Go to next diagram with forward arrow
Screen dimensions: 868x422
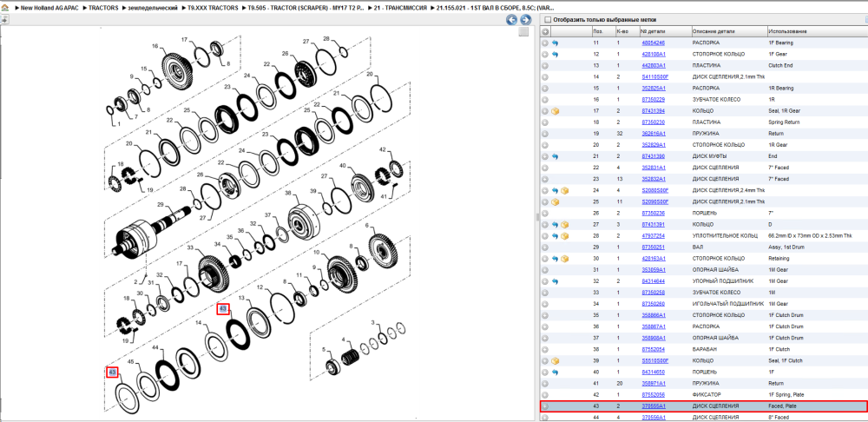click(525, 20)
